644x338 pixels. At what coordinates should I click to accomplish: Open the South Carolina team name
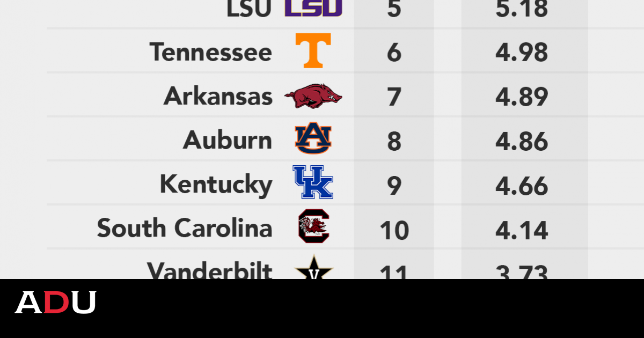[x=185, y=229]
